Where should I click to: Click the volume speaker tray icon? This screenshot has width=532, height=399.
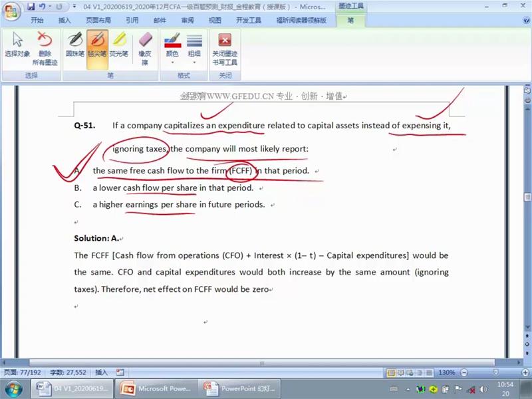(483, 390)
